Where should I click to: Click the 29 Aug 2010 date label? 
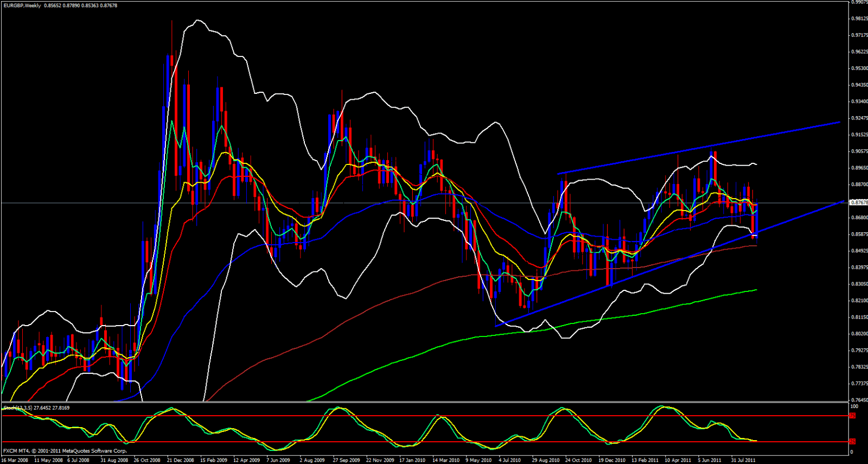545,460
